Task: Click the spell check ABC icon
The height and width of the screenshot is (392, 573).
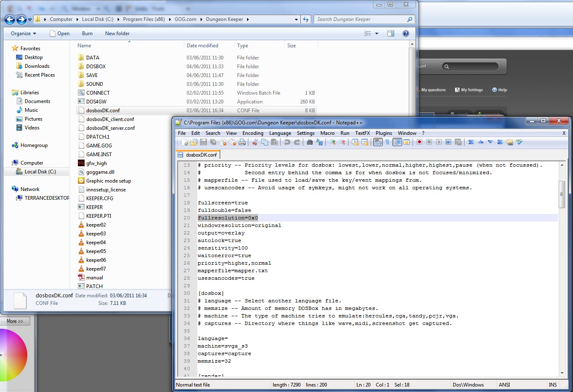Action: [x=519, y=142]
